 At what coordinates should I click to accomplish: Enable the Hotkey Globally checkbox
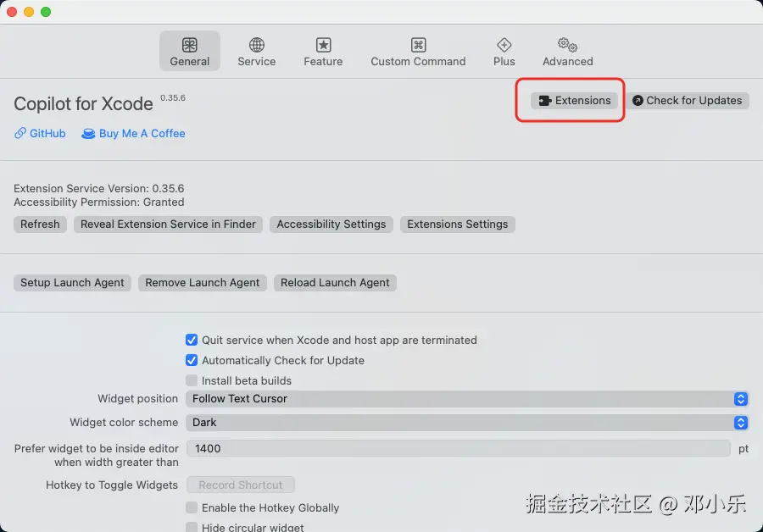192,507
